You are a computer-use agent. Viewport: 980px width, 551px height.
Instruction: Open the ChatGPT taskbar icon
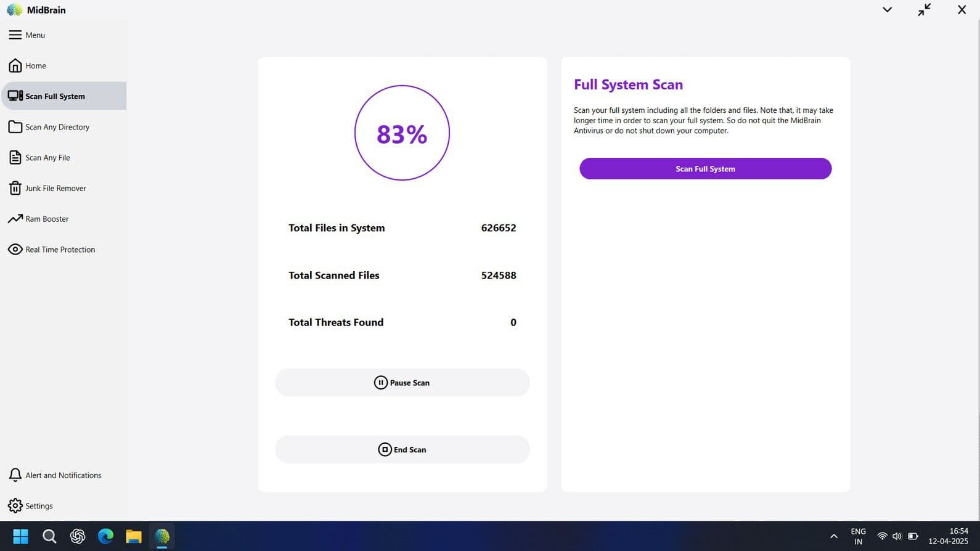[x=78, y=536]
